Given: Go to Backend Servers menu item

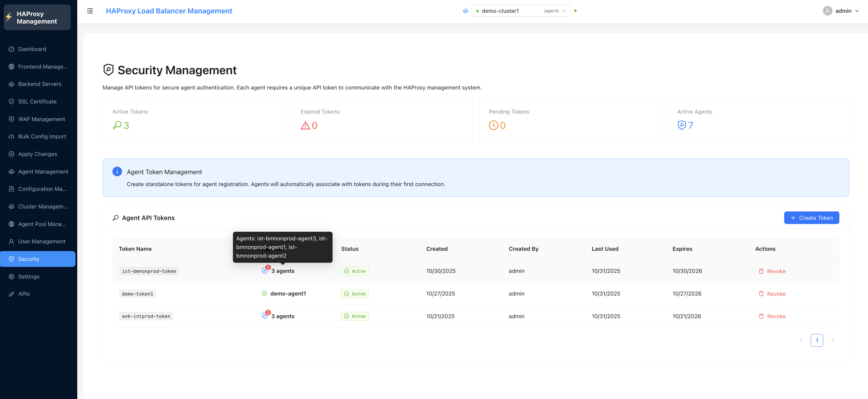Looking at the screenshot, I should 38,84.
